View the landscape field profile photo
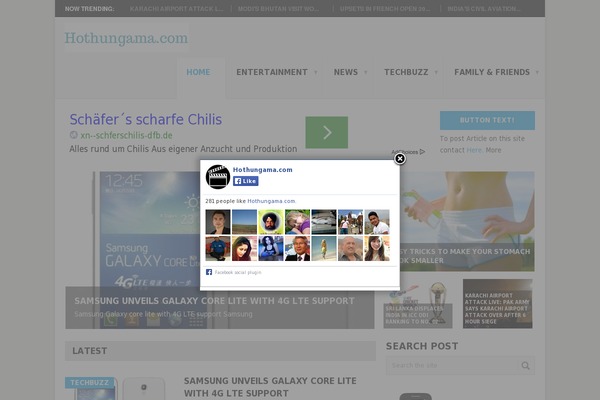This screenshot has width=600, height=400. pos(245,222)
